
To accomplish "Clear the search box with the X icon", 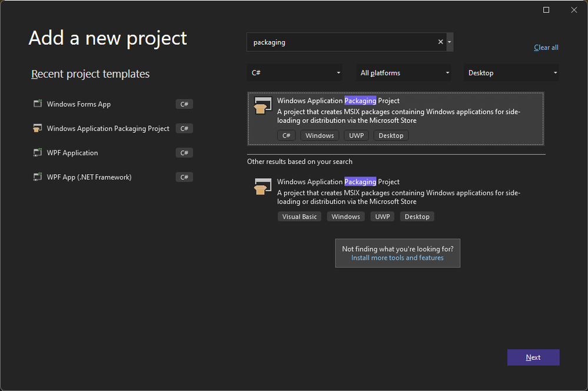I will (441, 42).
